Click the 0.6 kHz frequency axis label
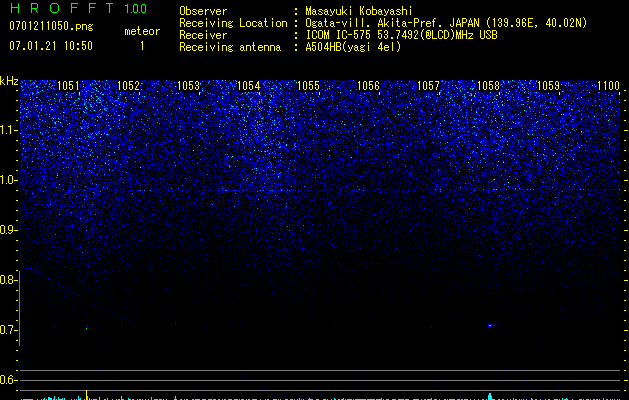The width and height of the screenshot is (629, 400). click(9, 380)
